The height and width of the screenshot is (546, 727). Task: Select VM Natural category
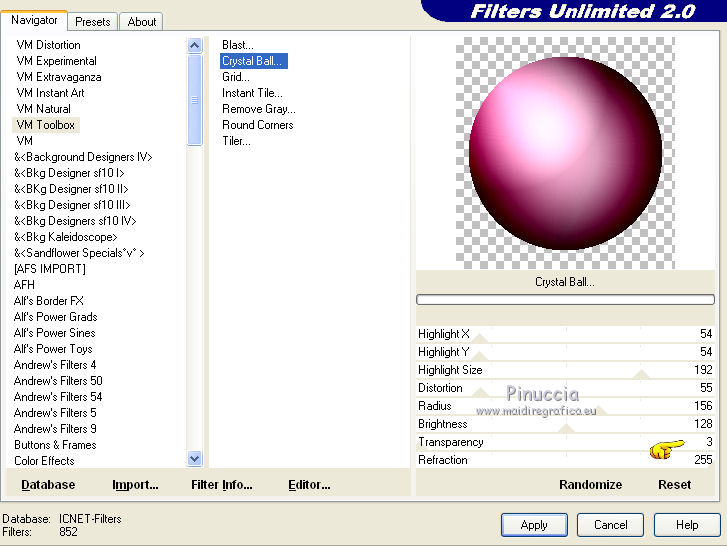44,109
